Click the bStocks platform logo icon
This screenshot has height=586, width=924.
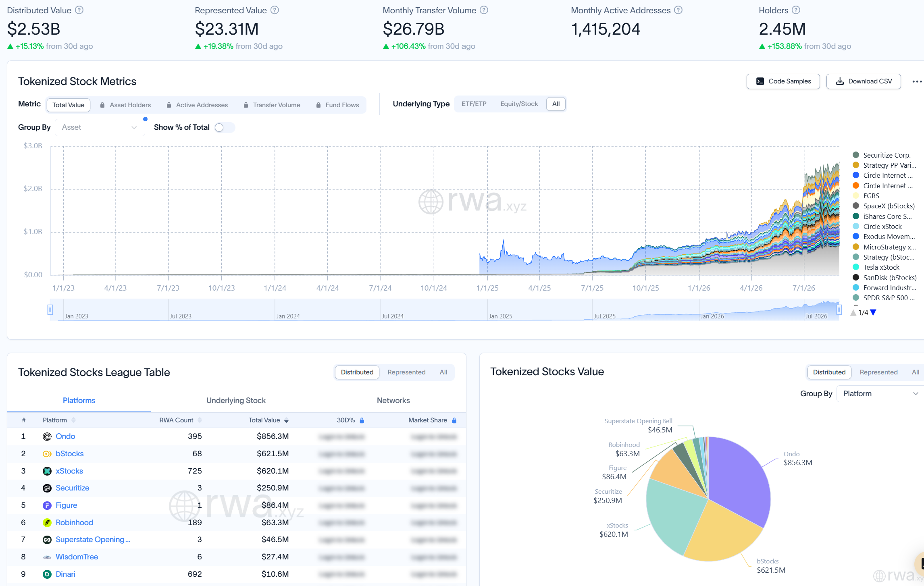47,454
